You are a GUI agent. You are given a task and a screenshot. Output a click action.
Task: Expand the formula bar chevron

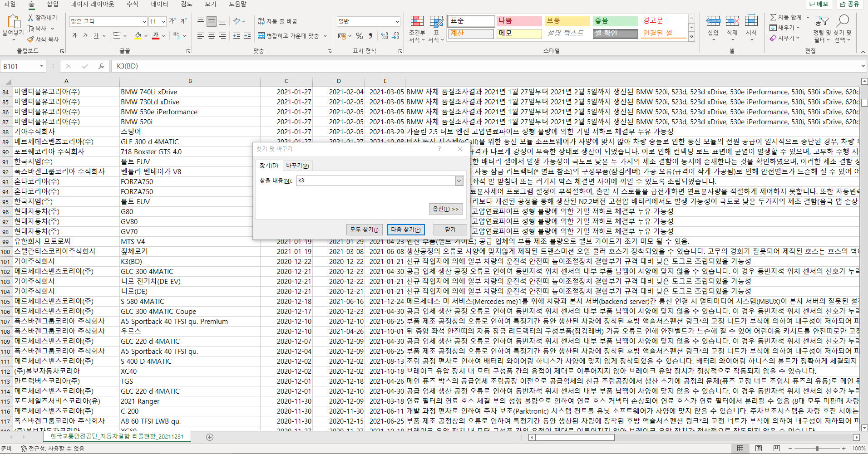point(863,66)
